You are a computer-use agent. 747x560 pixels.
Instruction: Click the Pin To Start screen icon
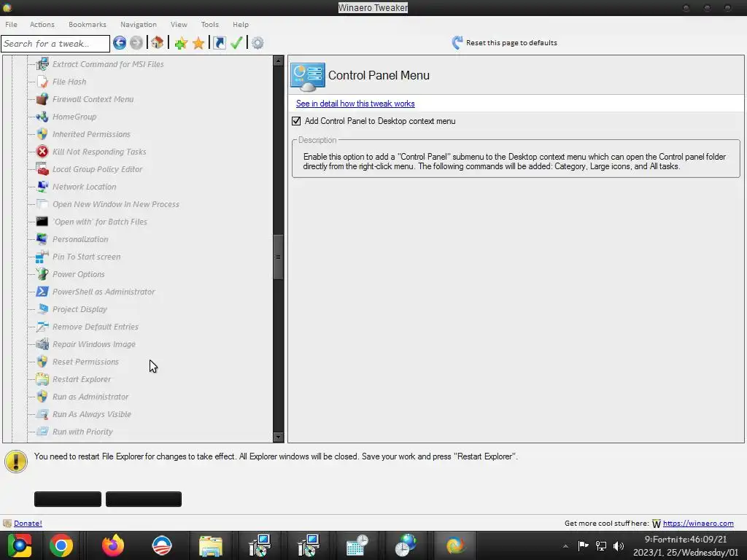pos(42,257)
